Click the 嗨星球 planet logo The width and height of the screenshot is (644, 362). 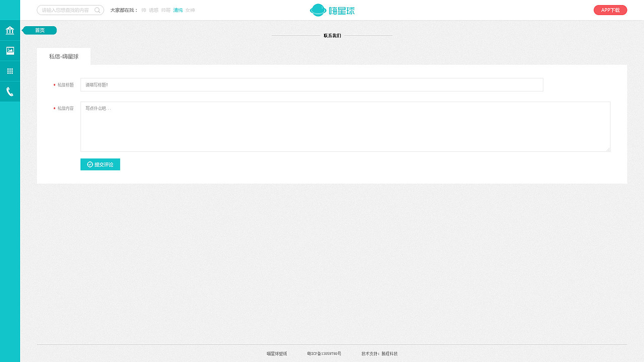pyautogui.click(x=332, y=10)
